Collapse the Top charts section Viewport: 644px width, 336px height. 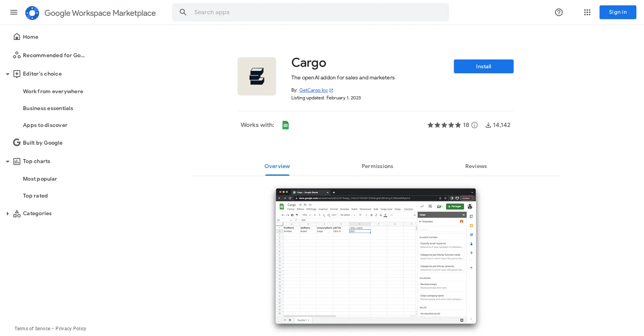coord(7,162)
